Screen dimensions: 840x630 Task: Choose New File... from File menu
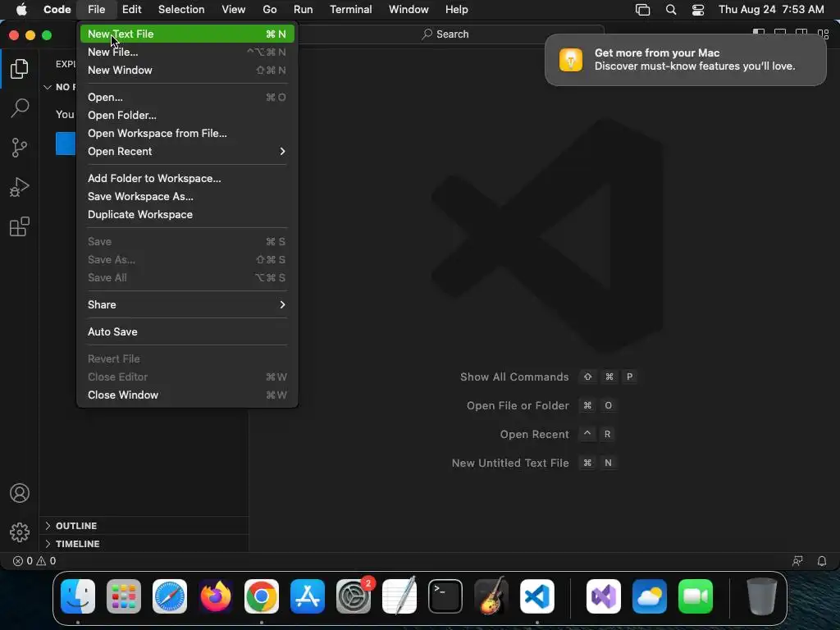tap(187, 52)
